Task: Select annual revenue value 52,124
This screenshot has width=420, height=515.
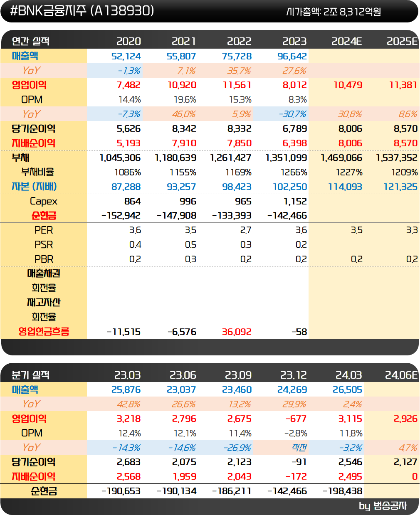Action: [126, 56]
